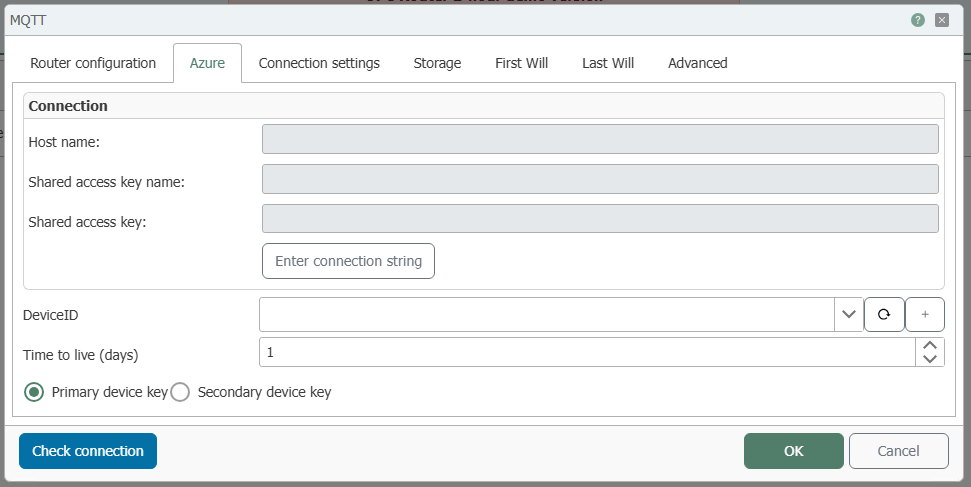Switch to the Advanced tab

[697, 63]
